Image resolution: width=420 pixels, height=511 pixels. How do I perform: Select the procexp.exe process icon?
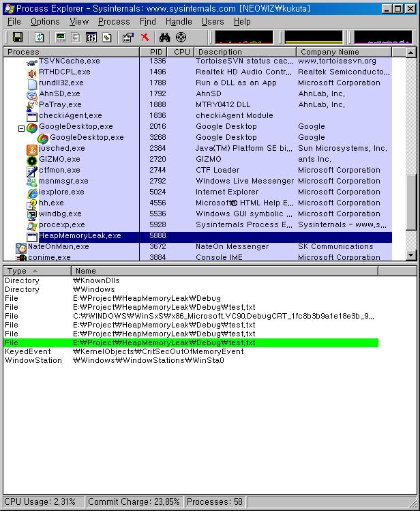(x=32, y=227)
